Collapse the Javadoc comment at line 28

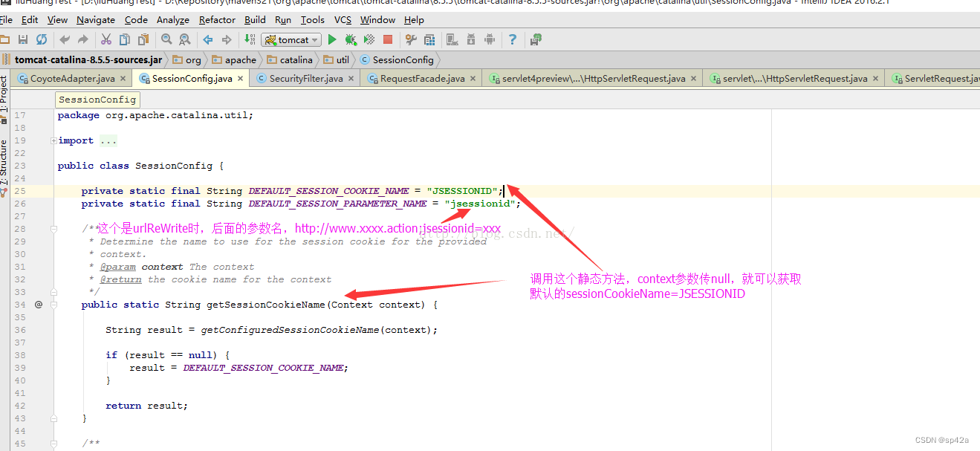[53, 229]
